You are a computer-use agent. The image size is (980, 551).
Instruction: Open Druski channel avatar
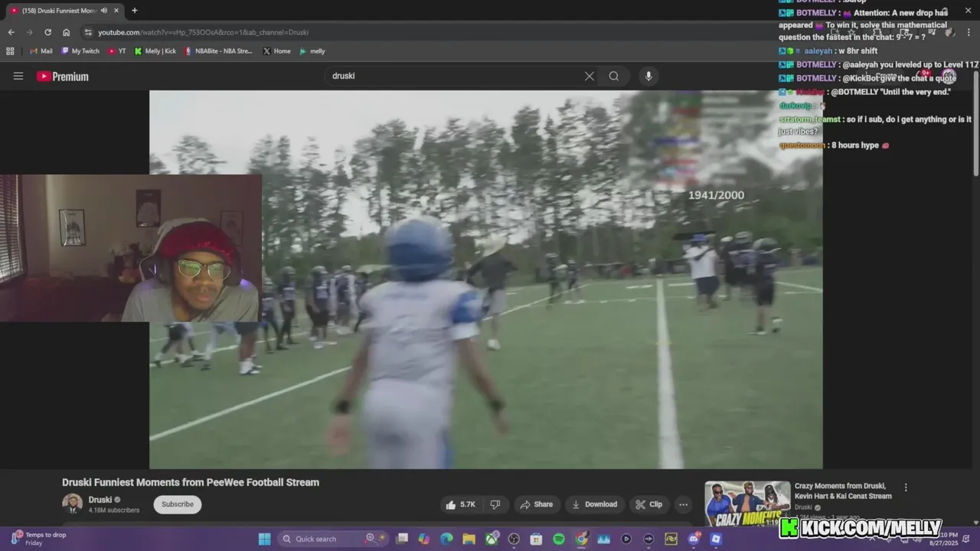[x=72, y=504]
